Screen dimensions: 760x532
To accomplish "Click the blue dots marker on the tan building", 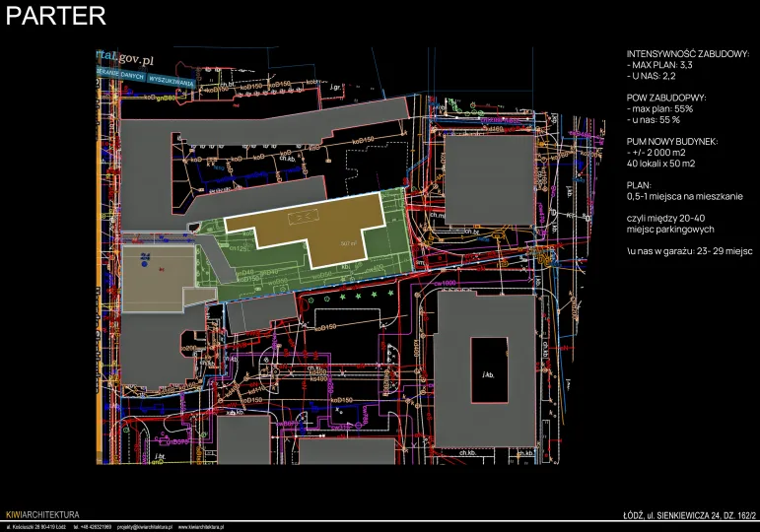I will pos(146,259).
